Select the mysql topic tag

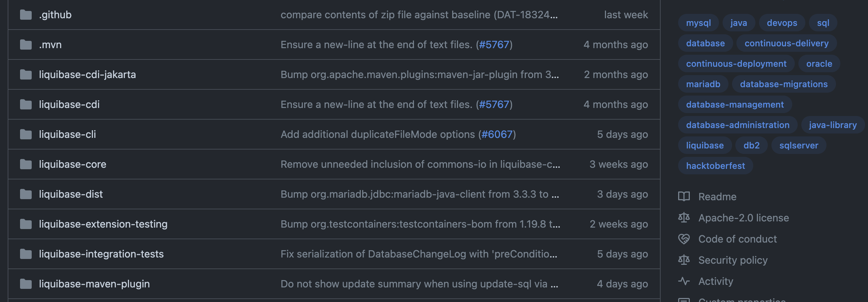[x=699, y=23]
